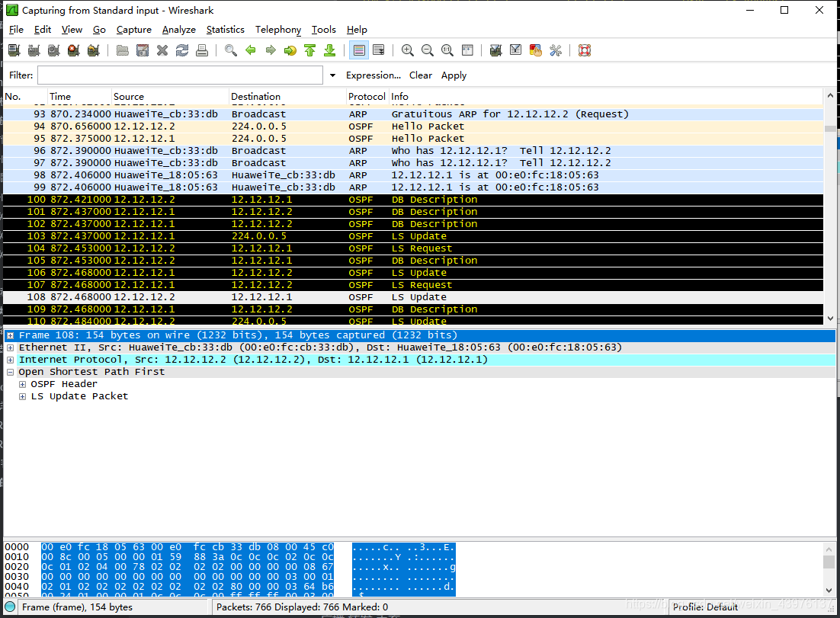The width and height of the screenshot is (840, 618).
Task: Start a new live capture icon
Action: pos(54,50)
